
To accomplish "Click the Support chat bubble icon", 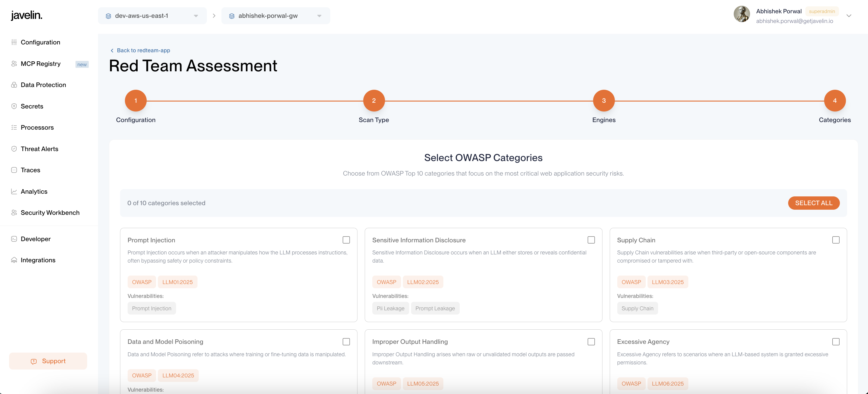I will (x=34, y=361).
